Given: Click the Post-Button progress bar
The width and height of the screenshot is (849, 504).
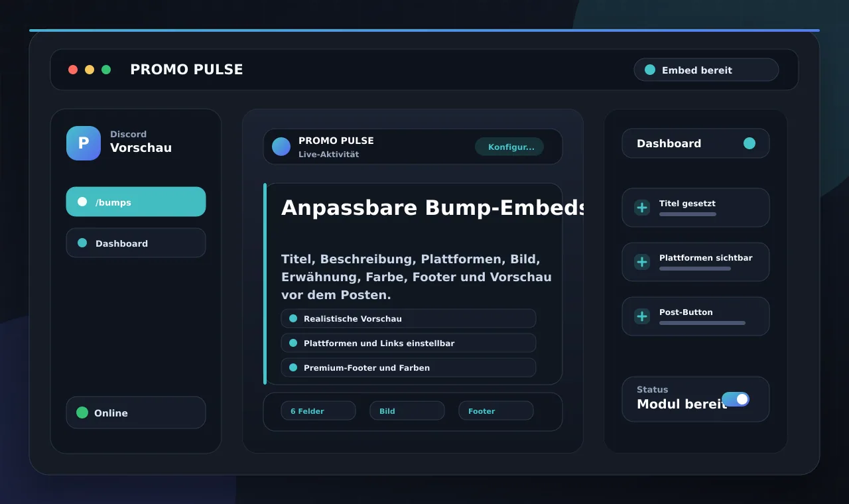Looking at the screenshot, I should pyautogui.click(x=702, y=323).
